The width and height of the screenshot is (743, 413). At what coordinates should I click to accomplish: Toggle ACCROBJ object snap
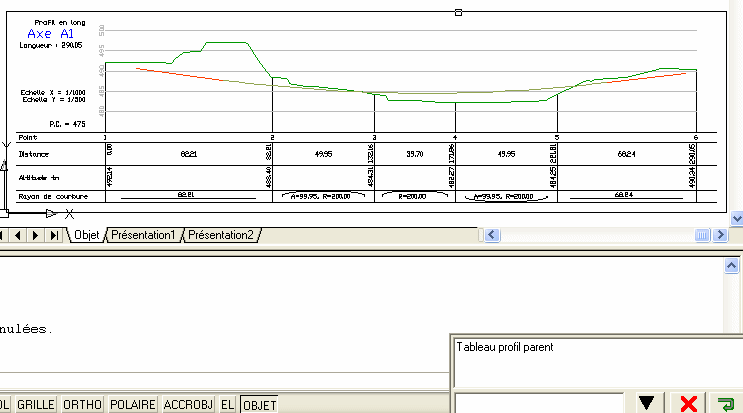coord(189,405)
